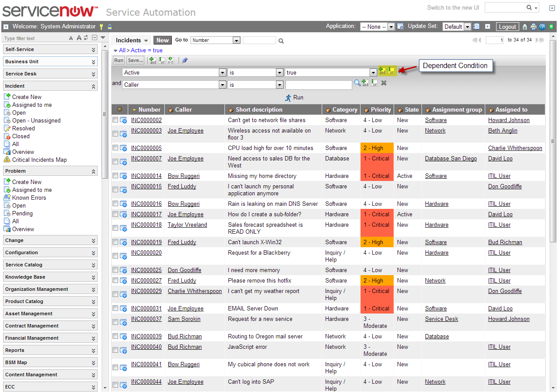Open incident INC0000019 link
558x392 pixels.
146,242
